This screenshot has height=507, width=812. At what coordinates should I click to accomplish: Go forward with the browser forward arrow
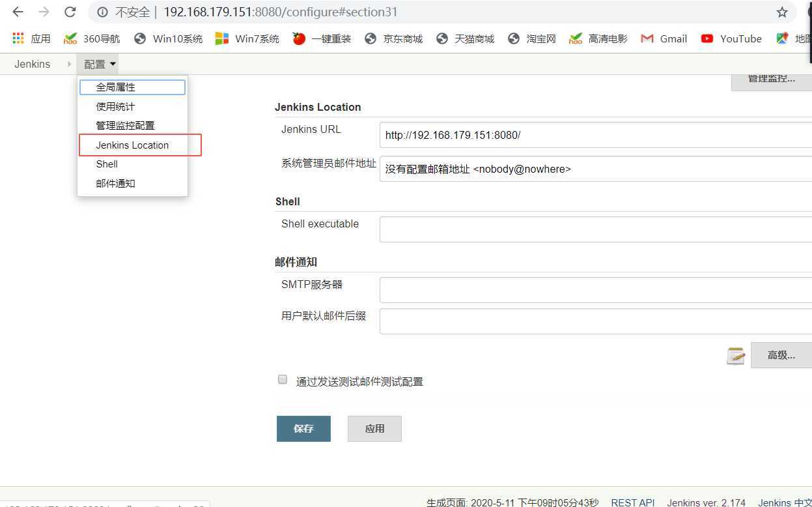click(x=44, y=12)
